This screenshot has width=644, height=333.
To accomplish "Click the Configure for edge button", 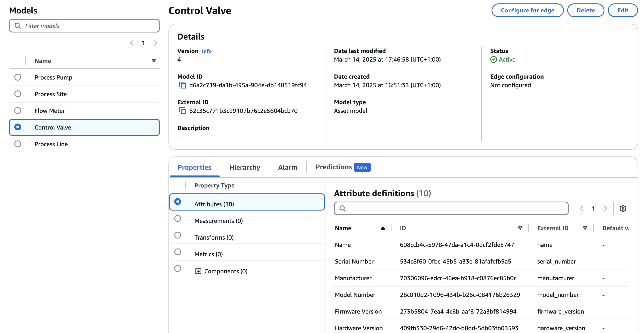I will pyautogui.click(x=527, y=10).
